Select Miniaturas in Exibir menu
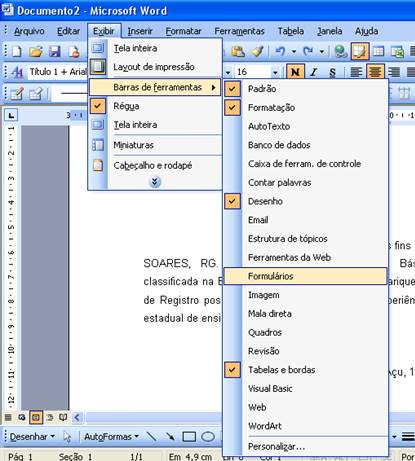The width and height of the screenshot is (415, 461). [x=155, y=145]
